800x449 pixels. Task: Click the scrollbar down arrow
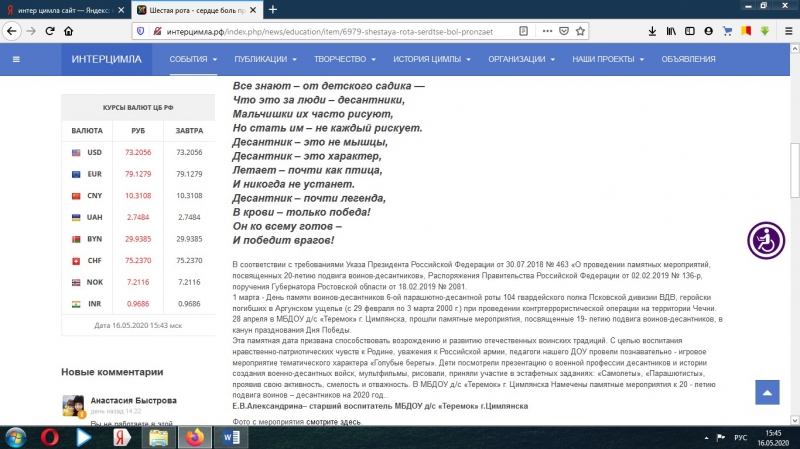click(x=794, y=420)
